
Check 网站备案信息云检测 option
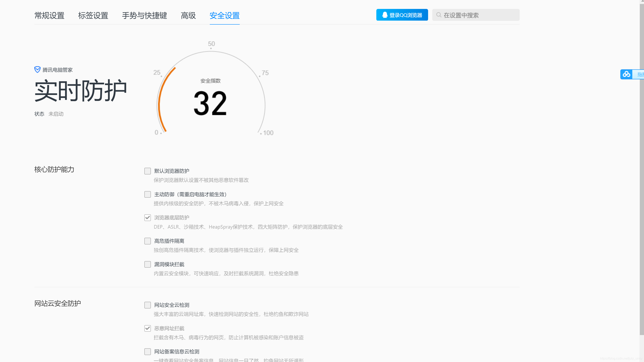point(148,351)
